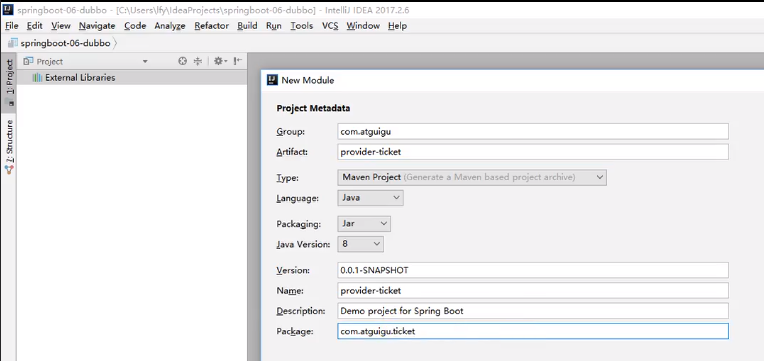Open the Run menu
This screenshot has height=361, width=764.
pyautogui.click(x=274, y=26)
